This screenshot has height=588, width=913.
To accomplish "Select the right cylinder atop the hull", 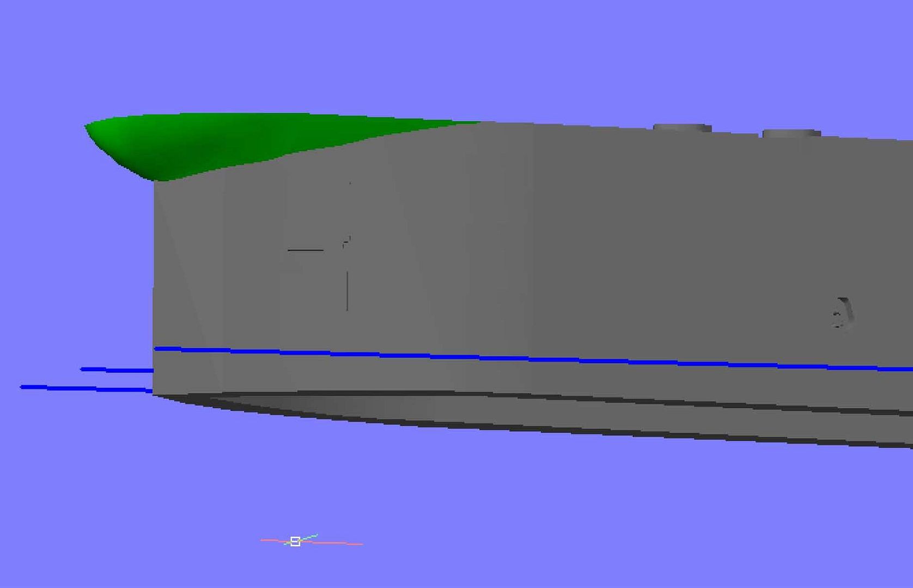I will coord(791,133).
